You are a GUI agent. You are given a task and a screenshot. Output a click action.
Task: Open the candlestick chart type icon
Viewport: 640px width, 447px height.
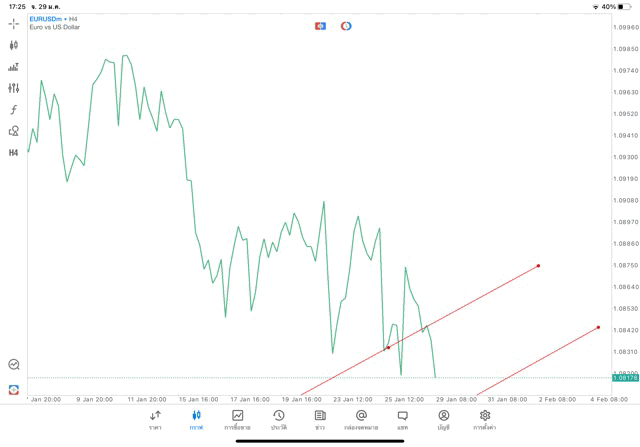[14, 45]
